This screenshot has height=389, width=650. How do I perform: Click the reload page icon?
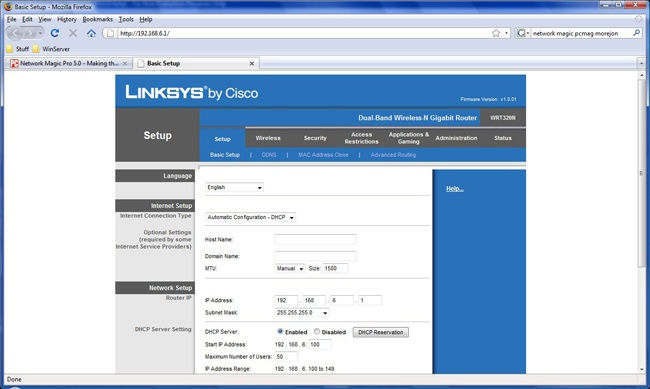pos(54,33)
